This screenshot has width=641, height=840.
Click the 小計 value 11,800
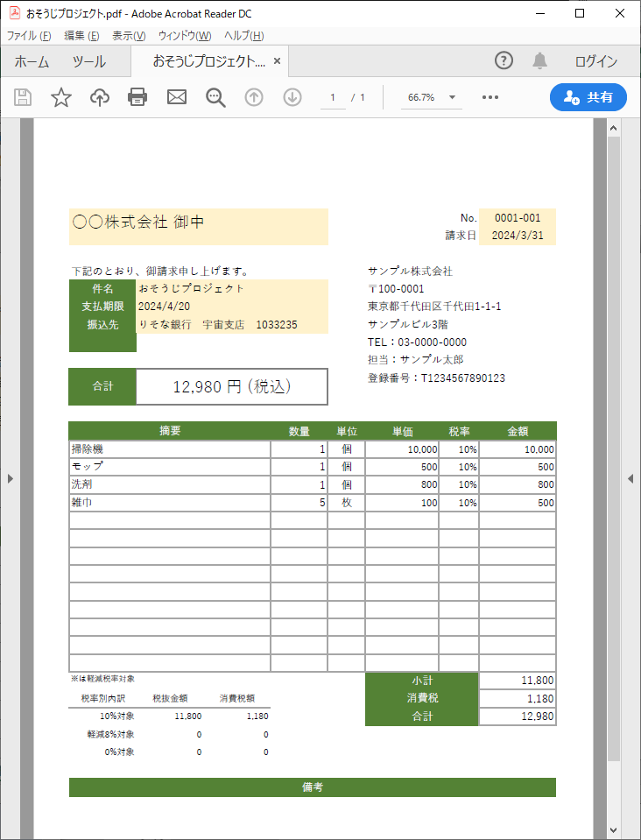(537, 681)
